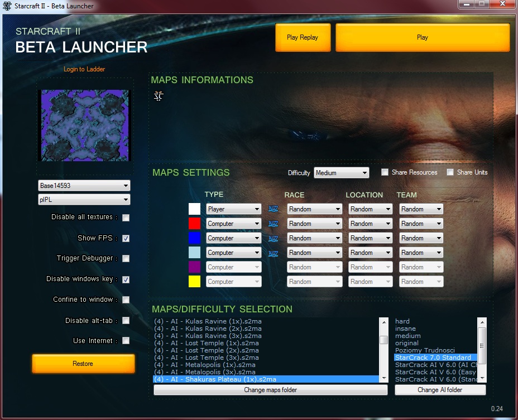
Task: Open the light blue row Race dropdown
Action: tap(314, 253)
